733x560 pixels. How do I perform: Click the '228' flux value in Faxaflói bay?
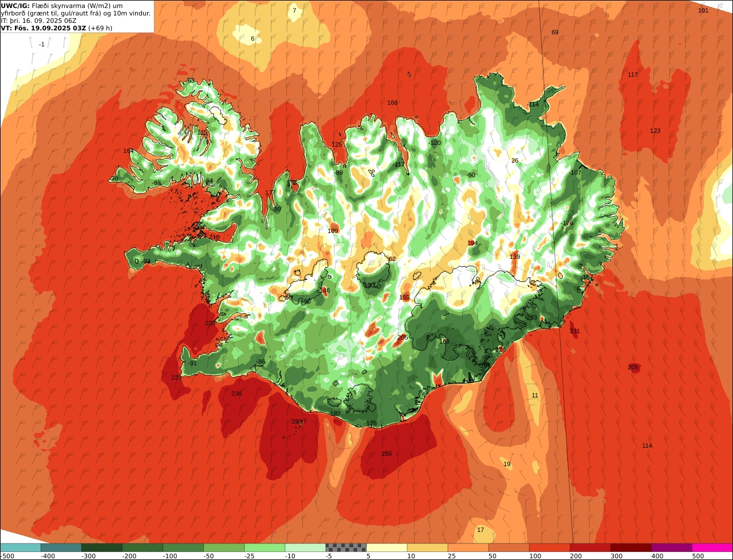tap(210, 324)
